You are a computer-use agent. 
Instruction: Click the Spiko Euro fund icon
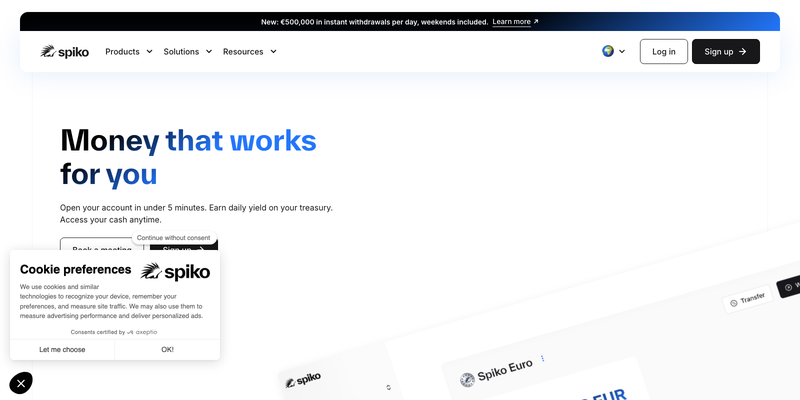click(x=467, y=380)
